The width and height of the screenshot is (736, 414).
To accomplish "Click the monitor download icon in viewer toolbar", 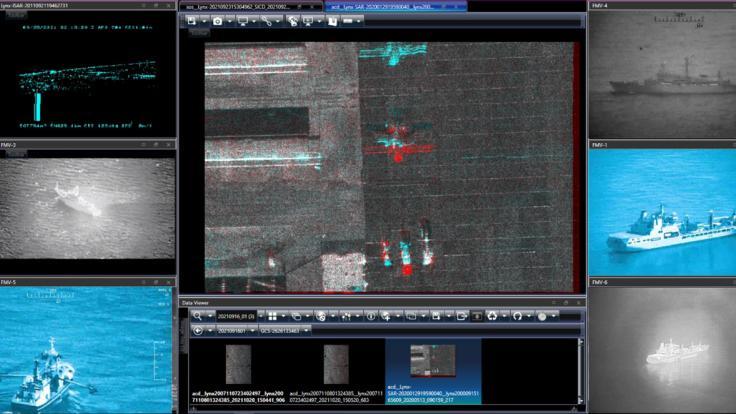I will coord(308,21).
